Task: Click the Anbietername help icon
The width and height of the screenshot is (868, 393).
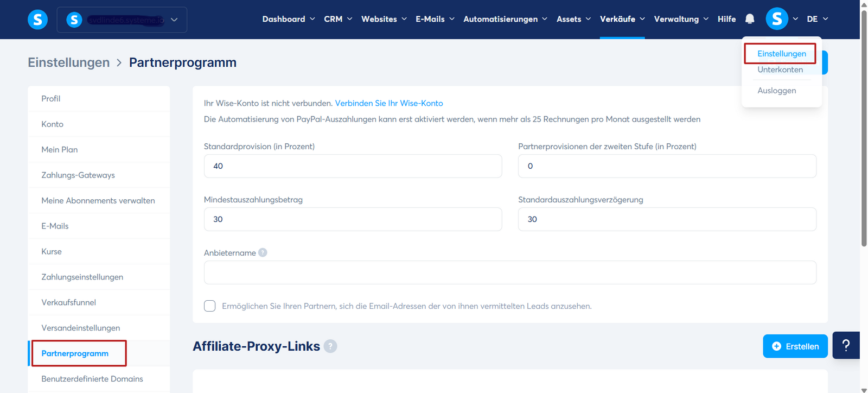Action: pyautogui.click(x=263, y=252)
